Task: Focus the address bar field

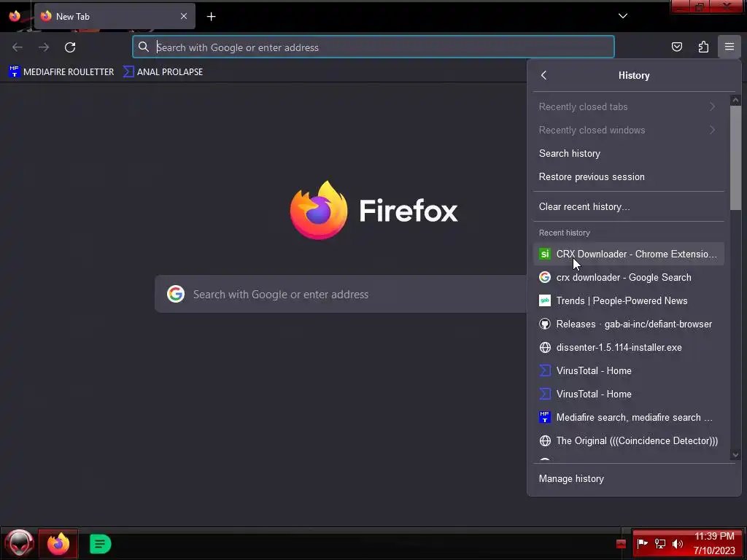Action: tap(373, 47)
